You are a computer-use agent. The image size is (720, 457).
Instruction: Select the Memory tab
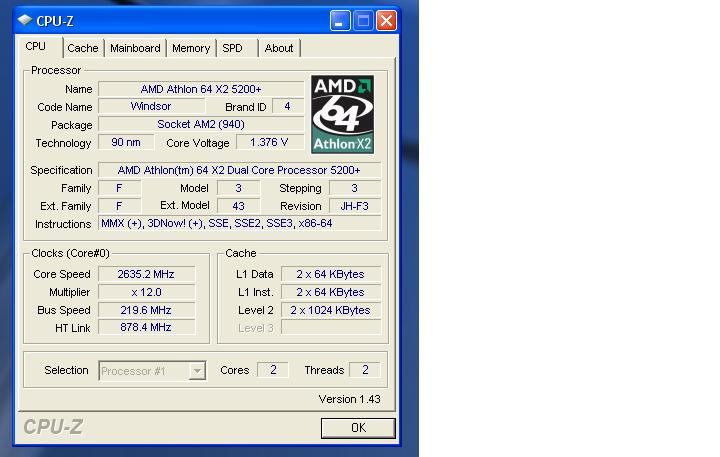(x=191, y=48)
